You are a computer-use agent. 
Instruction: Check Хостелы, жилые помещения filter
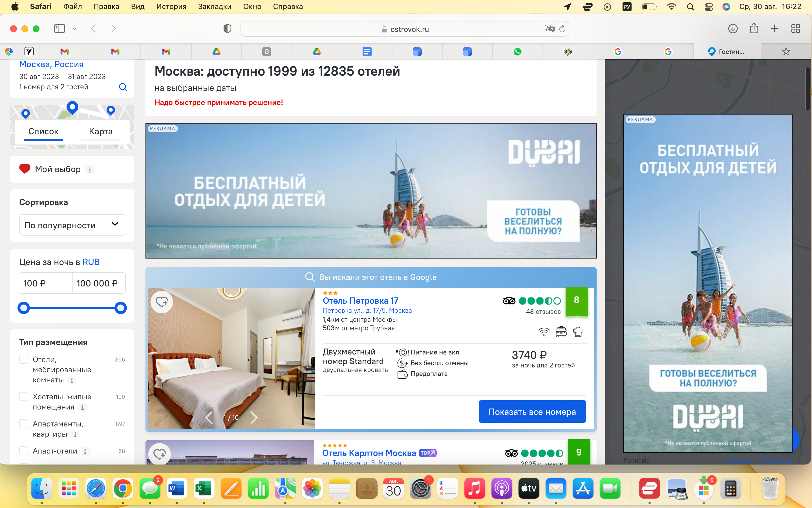click(23, 397)
